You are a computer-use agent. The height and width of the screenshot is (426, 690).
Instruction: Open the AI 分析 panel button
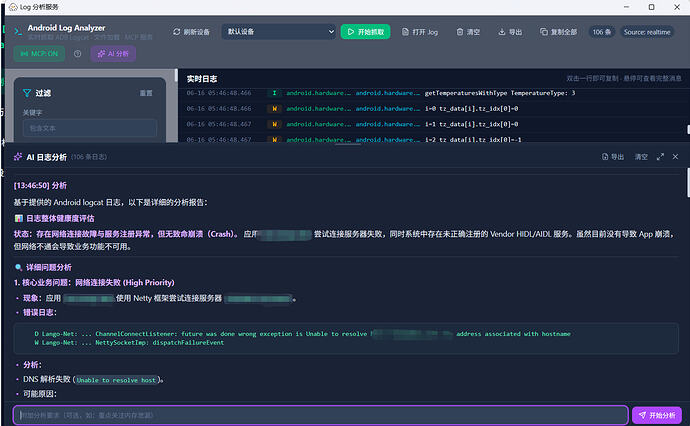(114, 54)
